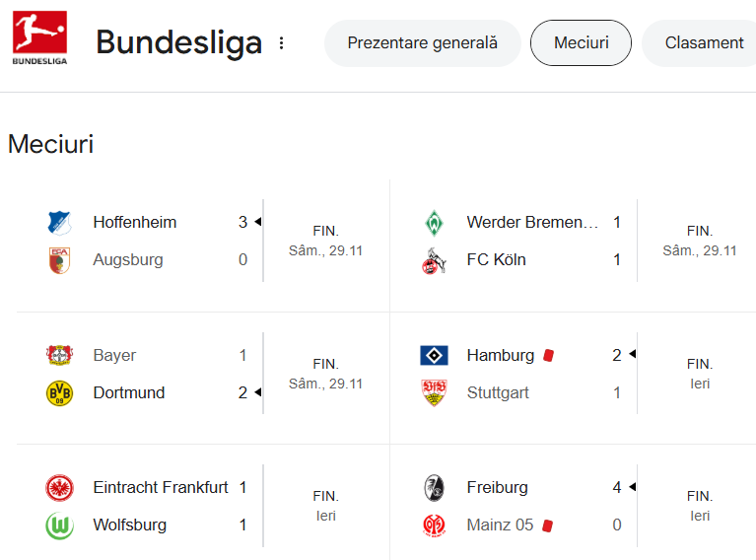Click the Meciuri section heading

click(50, 144)
